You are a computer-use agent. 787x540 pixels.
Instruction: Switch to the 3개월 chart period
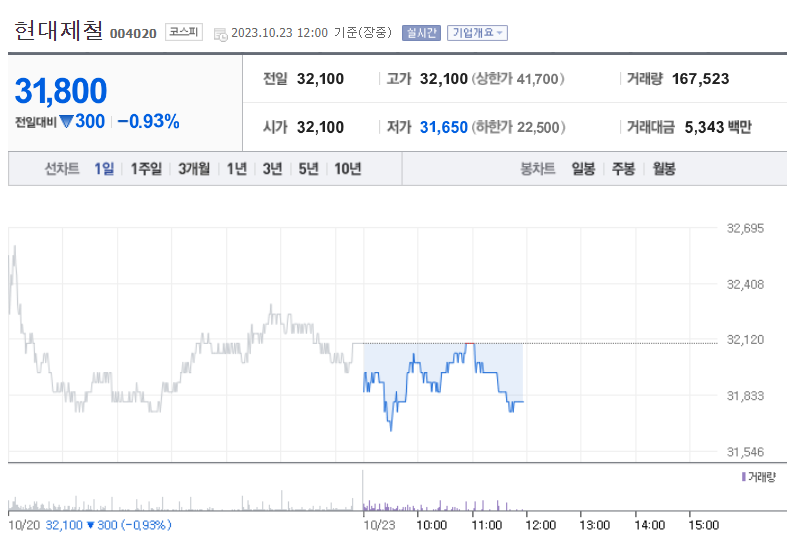[194, 169]
